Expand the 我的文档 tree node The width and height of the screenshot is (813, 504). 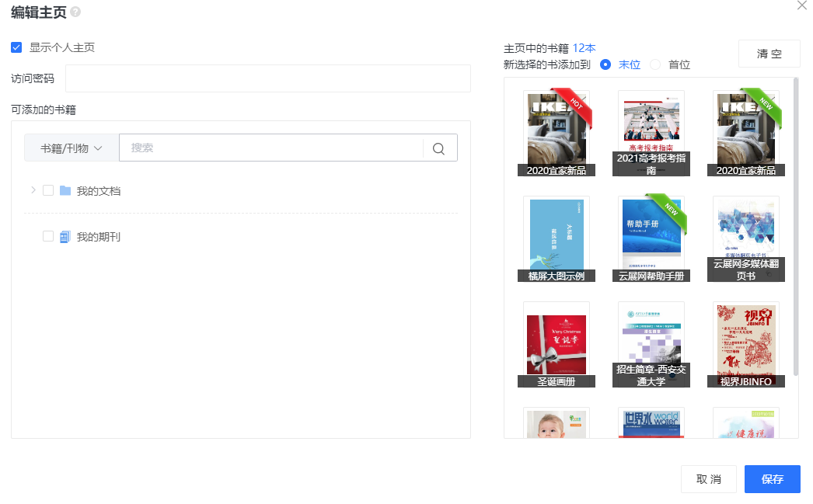point(33,190)
